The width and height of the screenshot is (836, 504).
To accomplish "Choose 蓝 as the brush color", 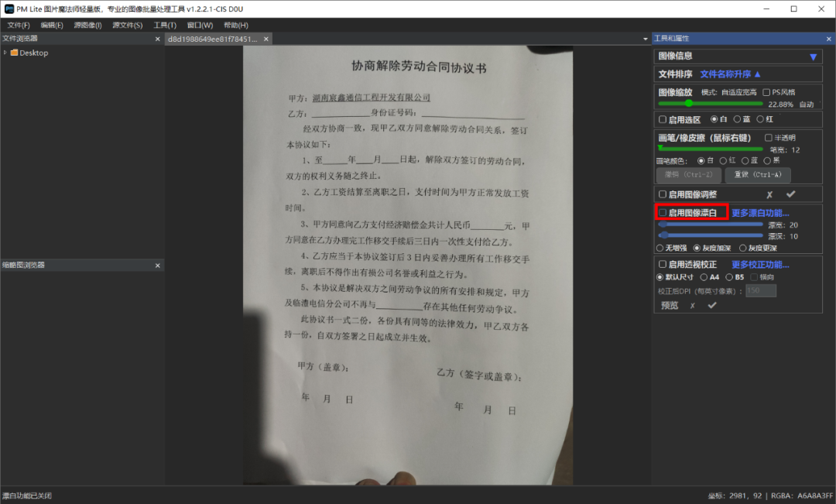I will pyautogui.click(x=745, y=160).
